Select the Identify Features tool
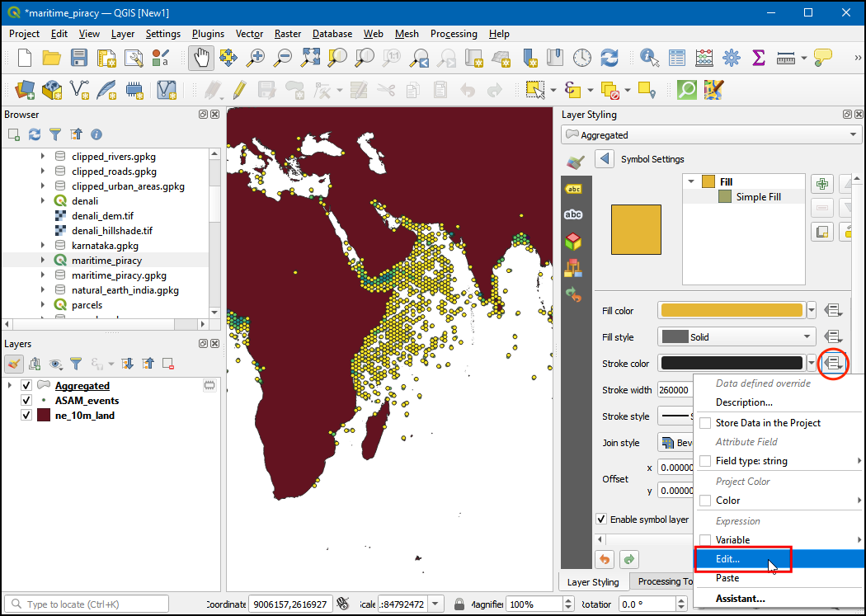This screenshot has height=616, width=866. pos(650,58)
